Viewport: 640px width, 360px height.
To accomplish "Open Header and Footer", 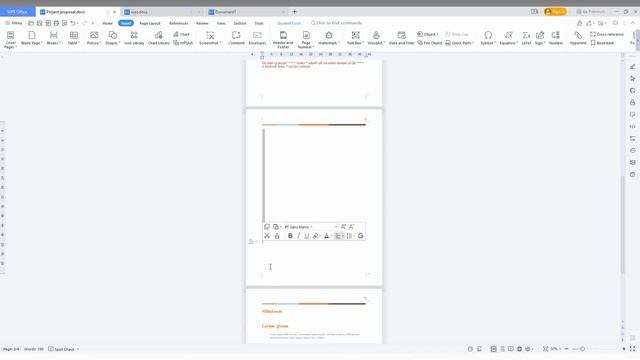I will [x=283, y=39].
